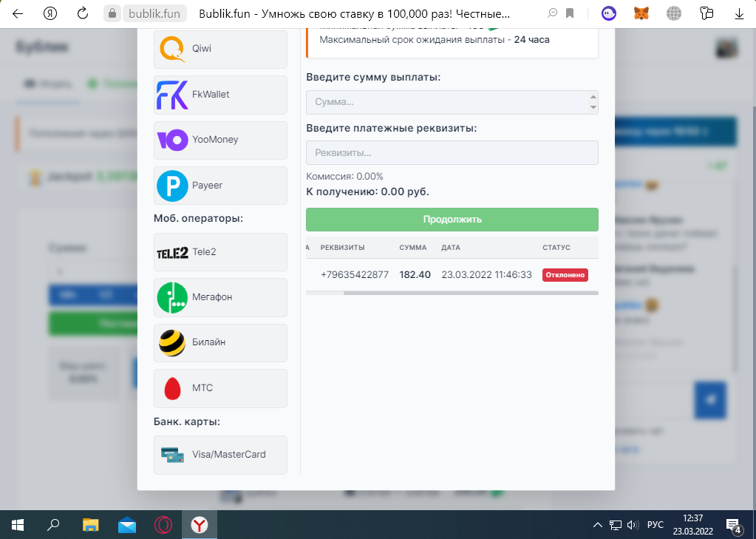Select Qiwi payout method
The height and width of the screenshot is (539, 756).
(220, 49)
